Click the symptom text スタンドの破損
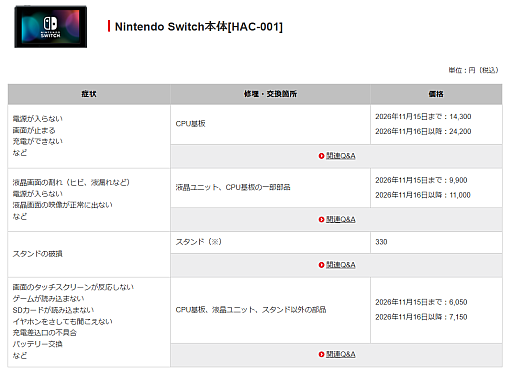Image resolution: width=512 pixels, height=373 pixels. (x=38, y=254)
